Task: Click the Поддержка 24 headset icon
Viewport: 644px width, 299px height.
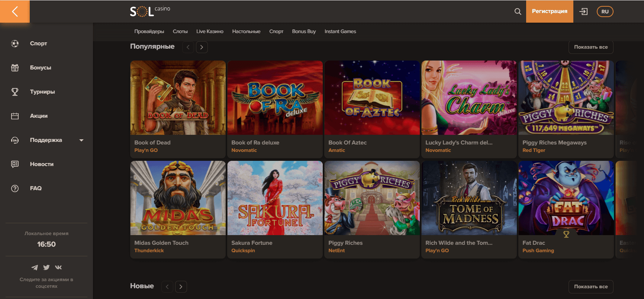Action: click(x=15, y=140)
